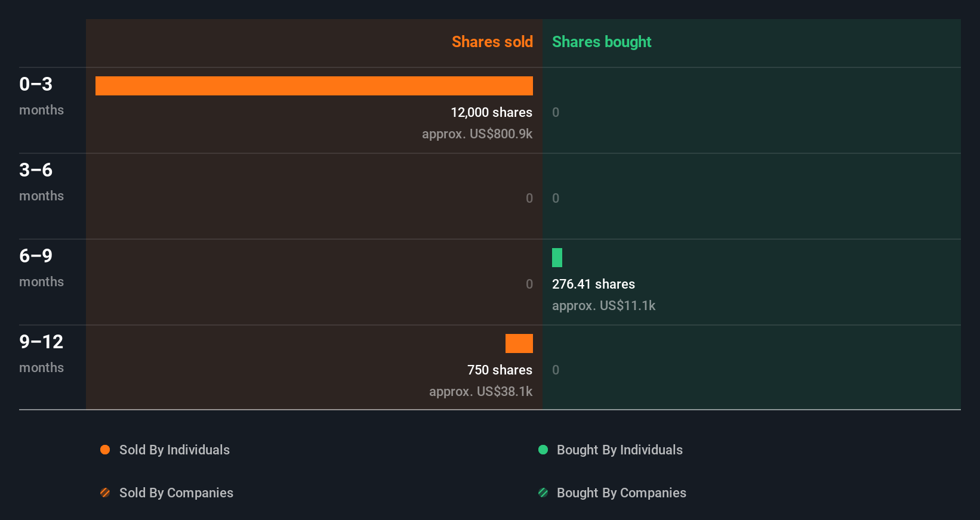Click the orange Sold By Individuals legend dot
This screenshot has width=980, height=520.
tap(105, 450)
